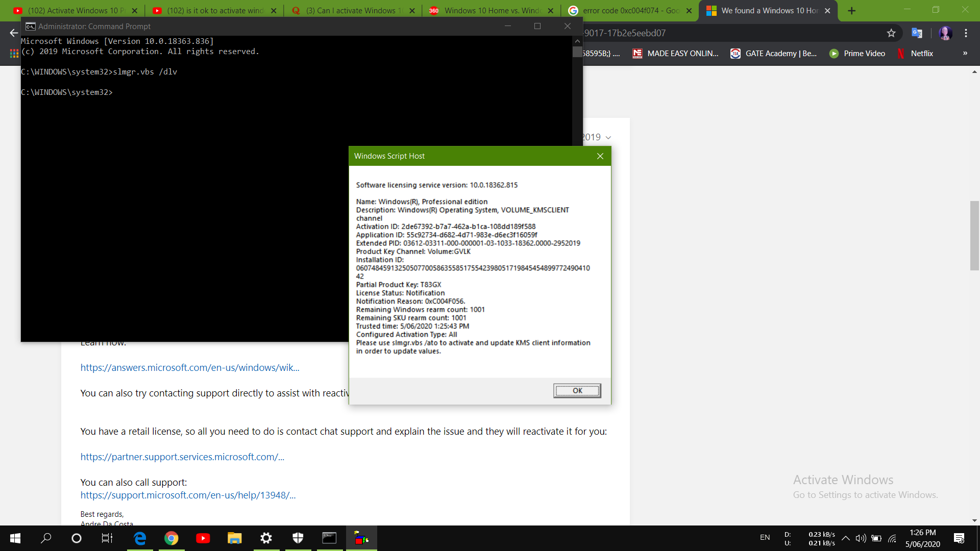This screenshot has width=980, height=551.
Task: Switch to 'Can I activate Windows' Quora tab
Action: click(x=354, y=11)
